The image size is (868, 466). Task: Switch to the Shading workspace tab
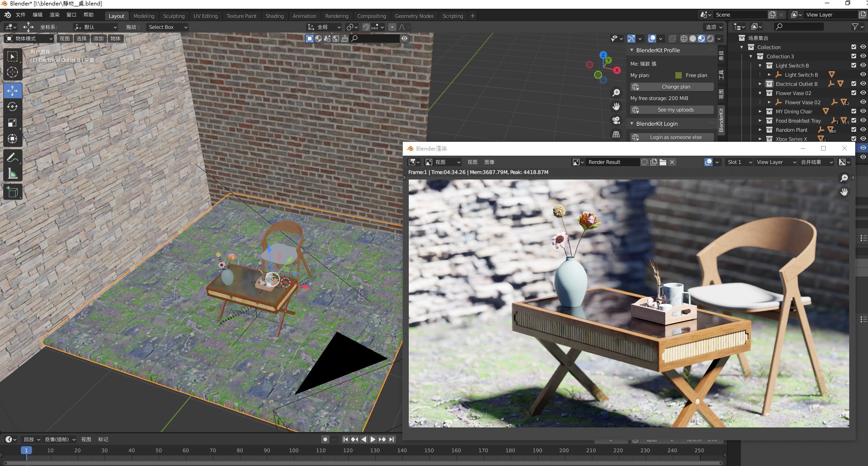[x=274, y=16]
